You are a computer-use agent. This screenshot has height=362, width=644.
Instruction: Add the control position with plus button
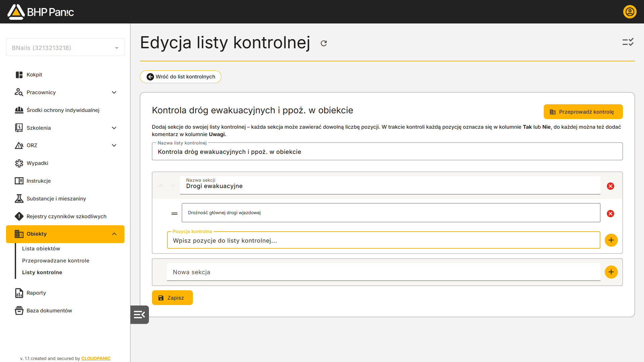pyautogui.click(x=611, y=240)
